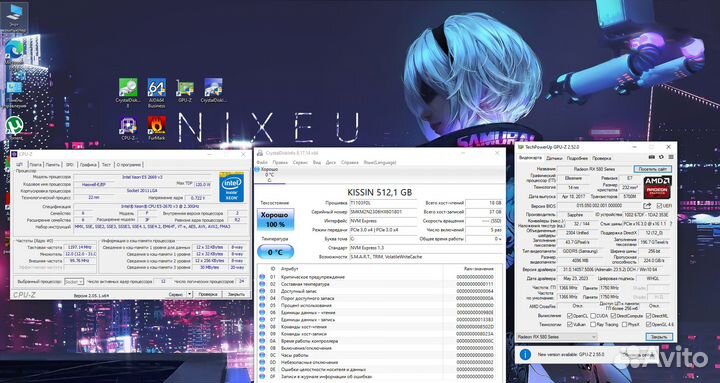Toggle the UEFI checkbox in GPU-Z
The height and width of the screenshot is (383, 720).
pos(659,206)
